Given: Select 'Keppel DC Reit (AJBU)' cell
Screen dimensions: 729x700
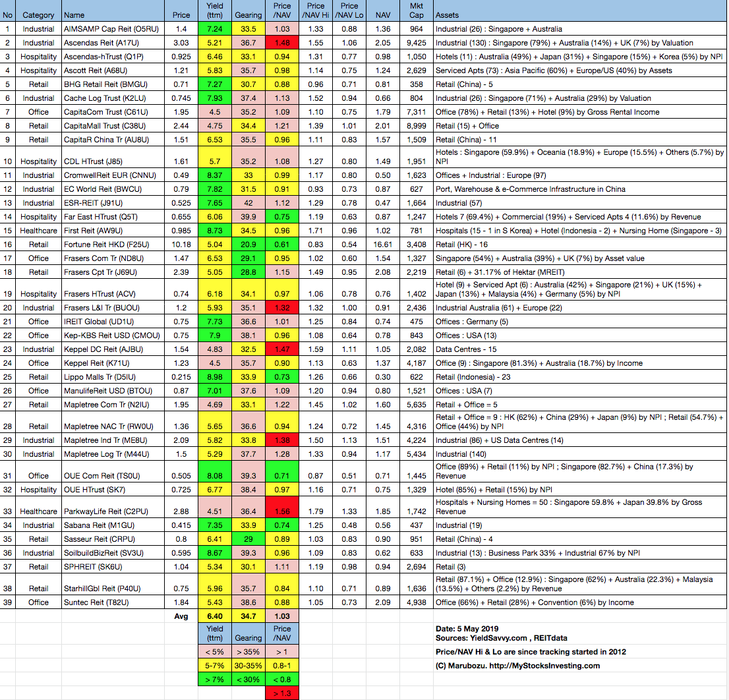Looking at the screenshot, I should tap(113, 349).
